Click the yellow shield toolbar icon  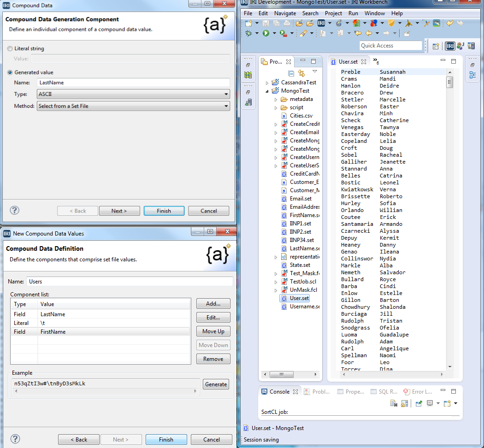[391, 23]
